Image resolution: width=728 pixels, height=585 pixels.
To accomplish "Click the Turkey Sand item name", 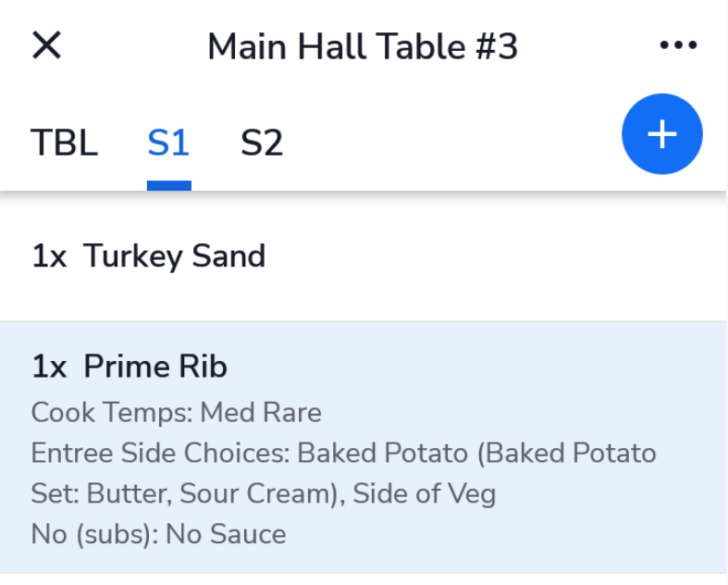I will (x=175, y=256).
